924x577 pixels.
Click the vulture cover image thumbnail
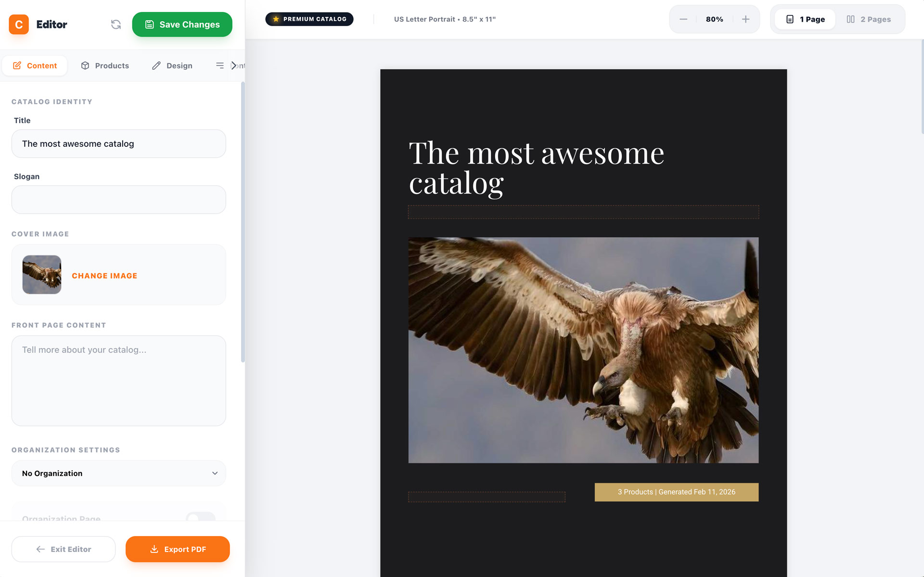click(x=42, y=275)
